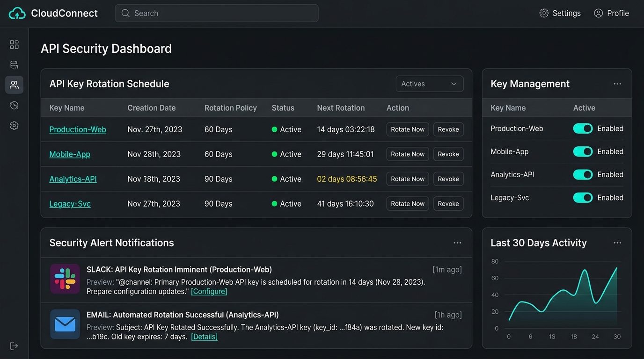This screenshot has height=359, width=644.
Task: Click the Next Rotation column header
Action: pyautogui.click(x=341, y=108)
